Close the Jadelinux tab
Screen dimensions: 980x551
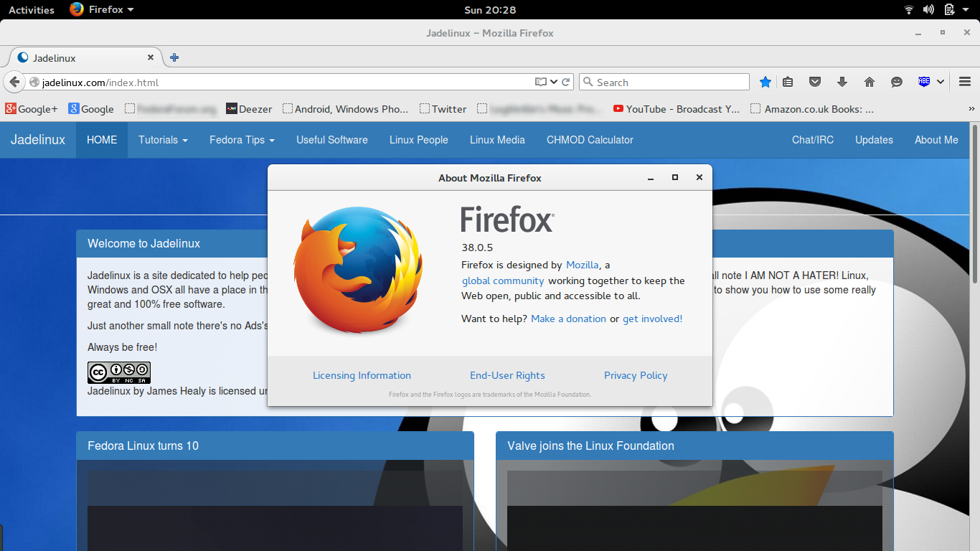(x=151, y=57)
